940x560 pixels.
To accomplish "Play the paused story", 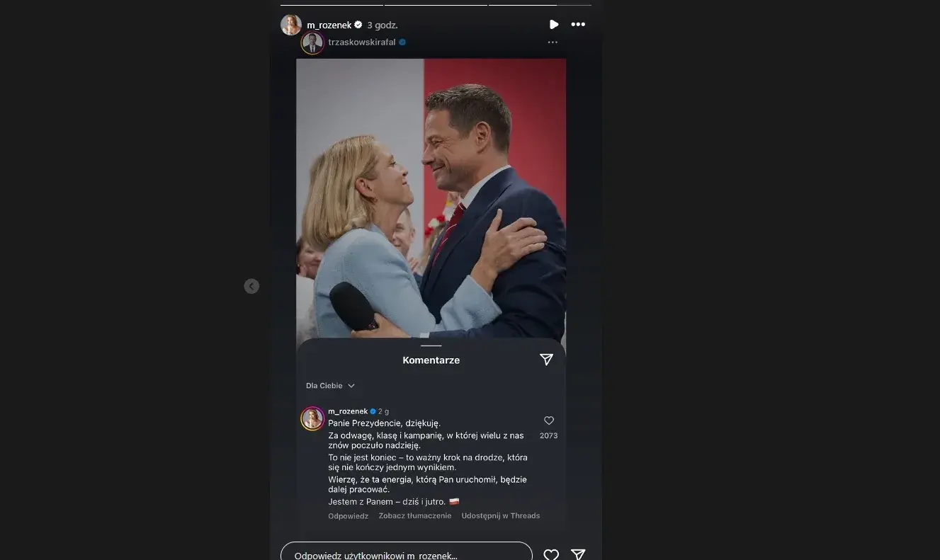I will [554, 25].
